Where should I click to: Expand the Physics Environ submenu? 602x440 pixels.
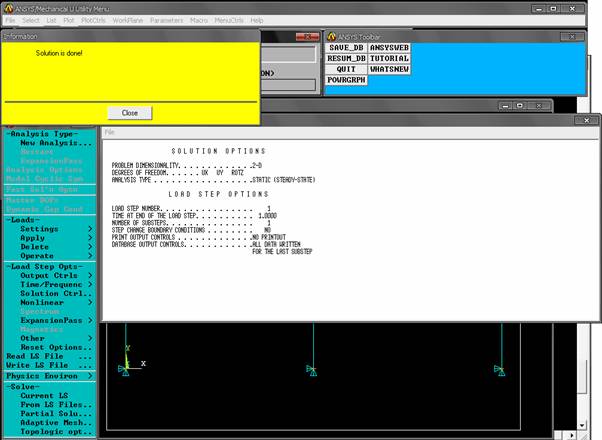point(49,376)
